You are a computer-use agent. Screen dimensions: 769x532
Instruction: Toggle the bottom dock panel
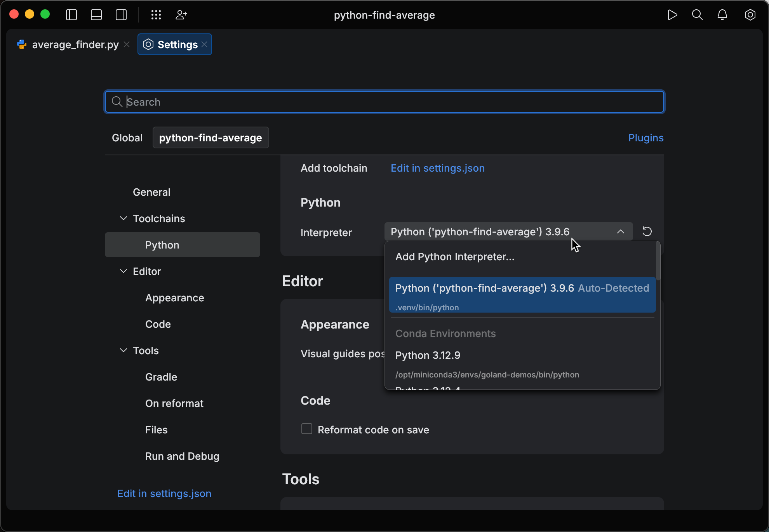[x=96, y=15]
